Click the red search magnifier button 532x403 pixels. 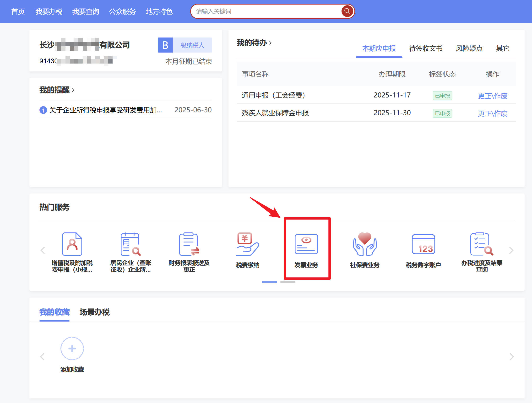pos(347,11)
